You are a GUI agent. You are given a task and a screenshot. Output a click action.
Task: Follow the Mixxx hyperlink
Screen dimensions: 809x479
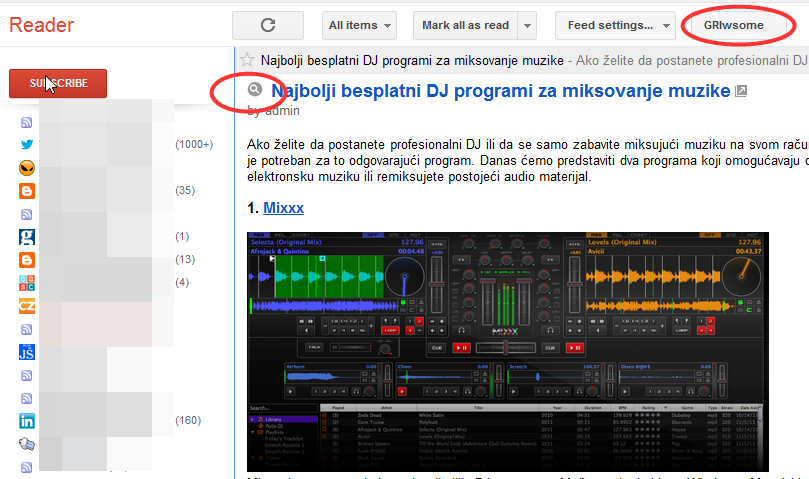[x=283, y=207]
